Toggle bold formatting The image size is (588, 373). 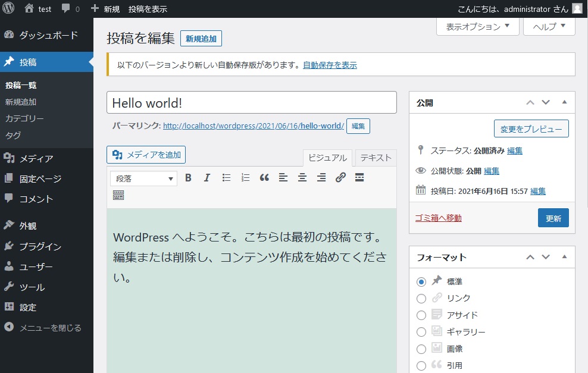(x=188, y=178)
